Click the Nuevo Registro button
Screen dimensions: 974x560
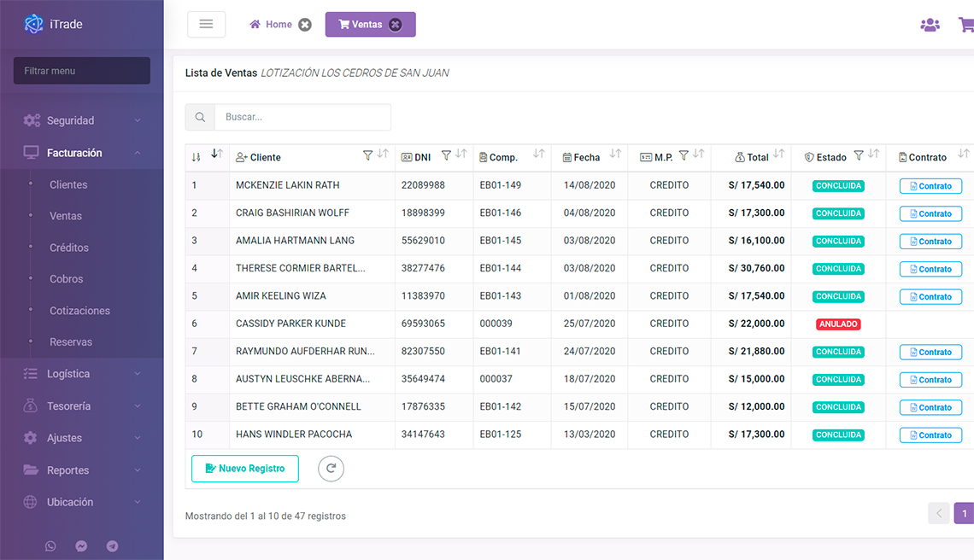244,469
